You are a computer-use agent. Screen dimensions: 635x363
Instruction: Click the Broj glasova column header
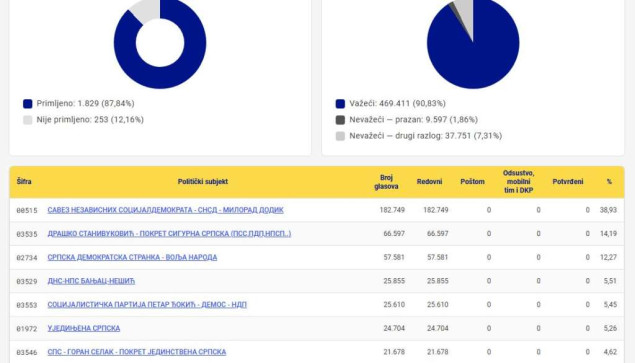click(x=386, y=182)
